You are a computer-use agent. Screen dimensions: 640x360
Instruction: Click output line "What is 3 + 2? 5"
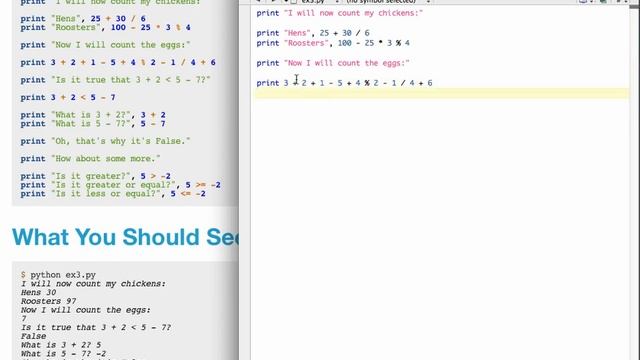(61, 345)
